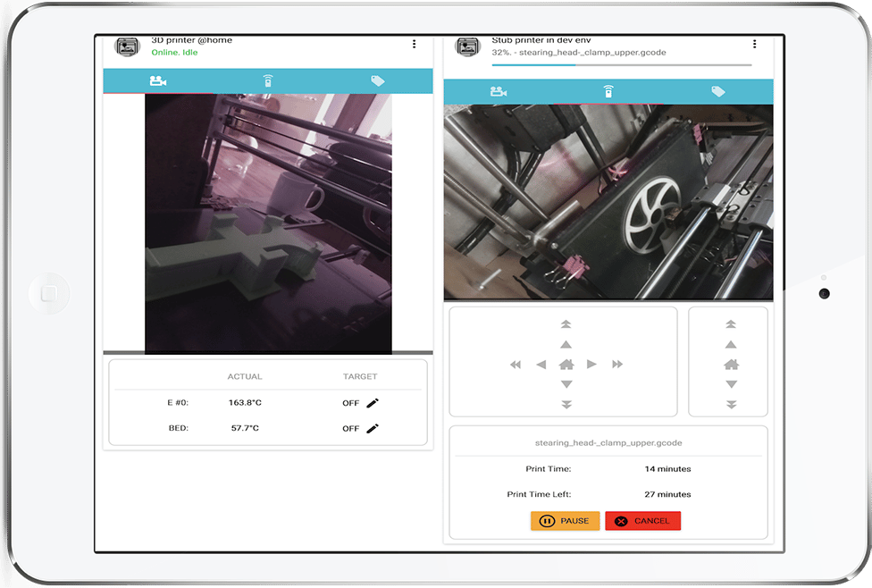Move Z axis down one step

tap(732, 384)
